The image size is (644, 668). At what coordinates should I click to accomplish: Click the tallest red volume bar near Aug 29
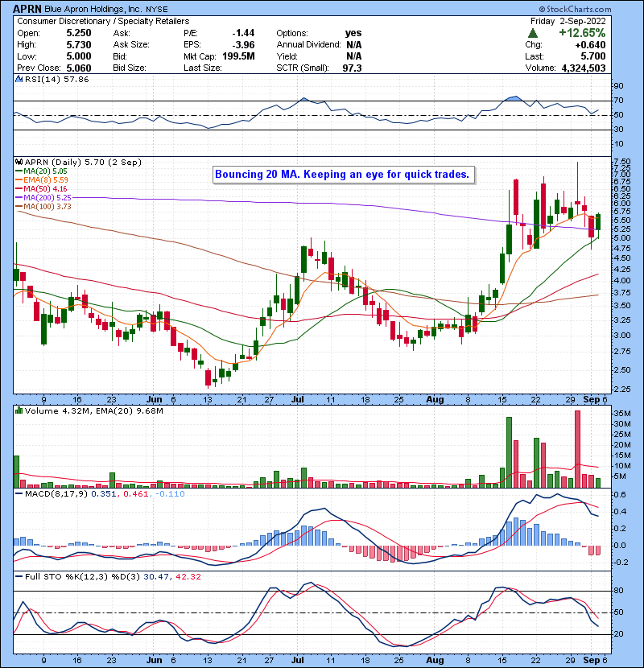tap(577, 449)
